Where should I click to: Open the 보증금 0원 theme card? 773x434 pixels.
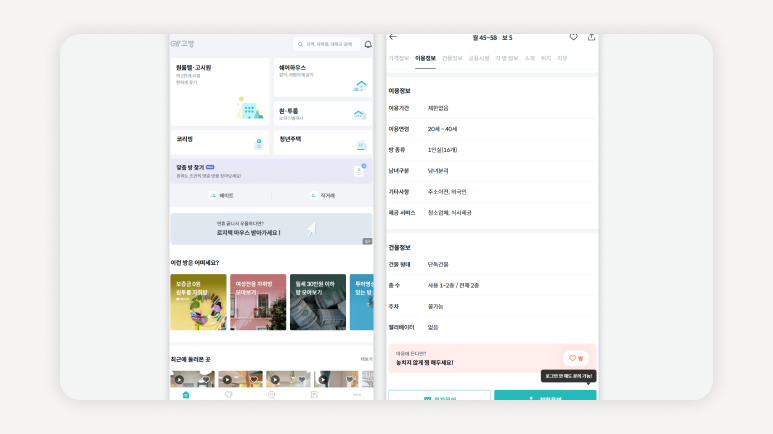198,302
